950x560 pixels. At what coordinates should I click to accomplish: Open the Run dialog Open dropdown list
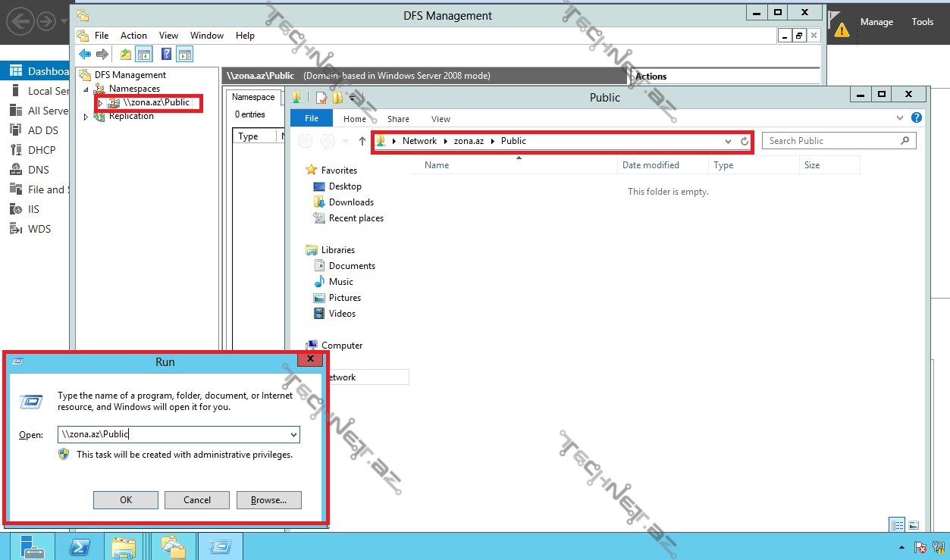click(293, 435)
